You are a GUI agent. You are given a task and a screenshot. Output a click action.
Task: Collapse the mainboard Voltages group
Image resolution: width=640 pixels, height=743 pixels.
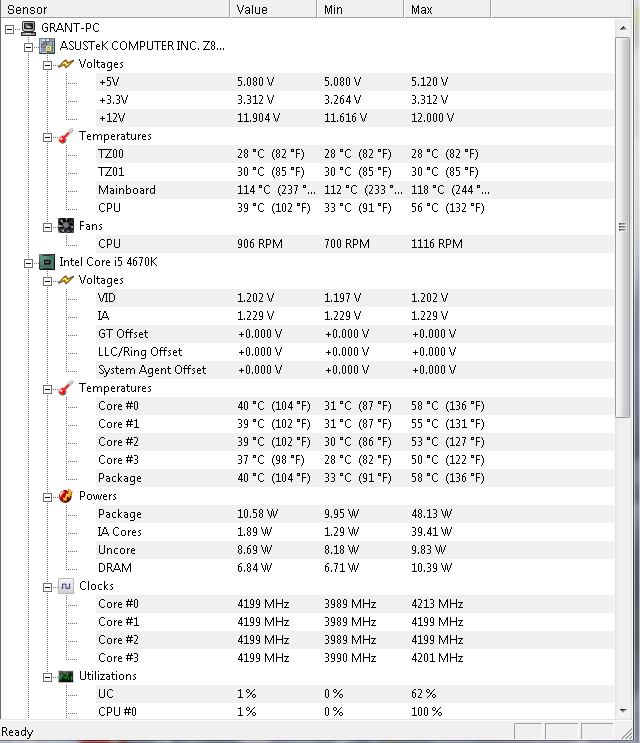(x=47, y=65)
